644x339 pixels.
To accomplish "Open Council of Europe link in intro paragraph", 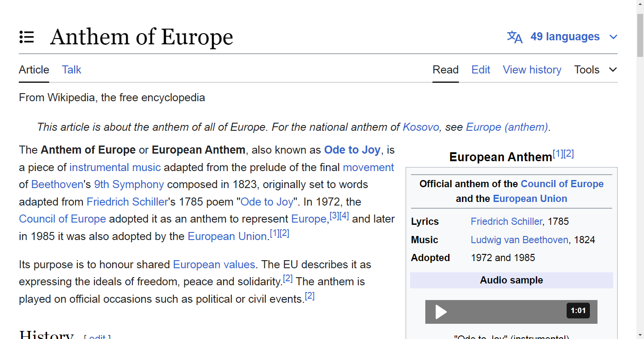I will pos(63,219).
